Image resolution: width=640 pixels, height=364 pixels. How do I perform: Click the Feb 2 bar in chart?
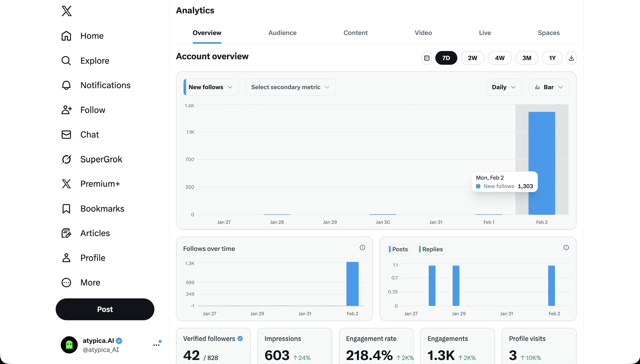pyautogui.click(x=542, y=150)
